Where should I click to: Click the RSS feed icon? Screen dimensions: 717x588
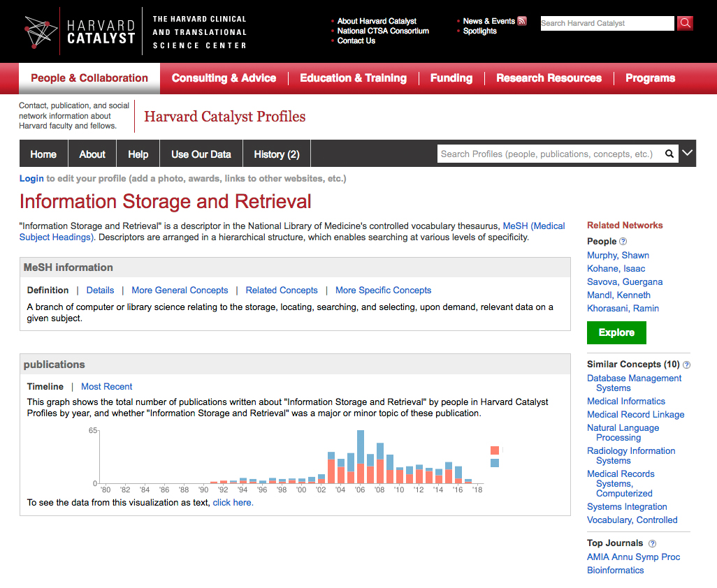(x=522, y=21)
